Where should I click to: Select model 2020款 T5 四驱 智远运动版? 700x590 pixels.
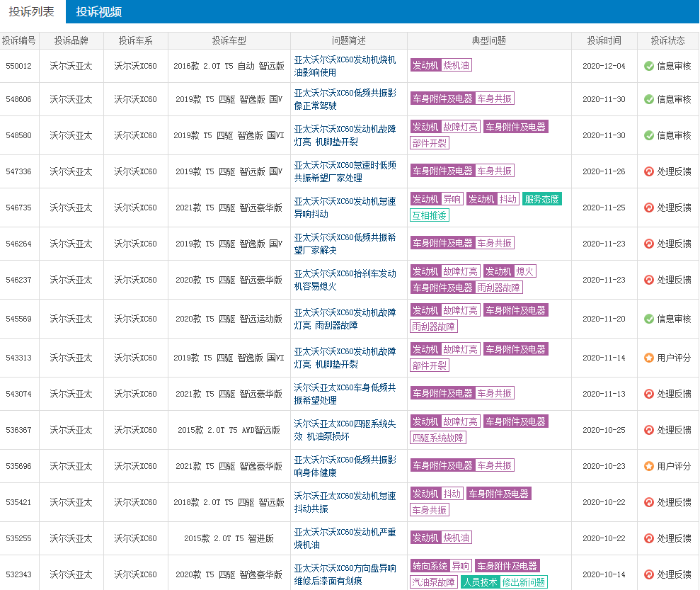tap(229, 319)
